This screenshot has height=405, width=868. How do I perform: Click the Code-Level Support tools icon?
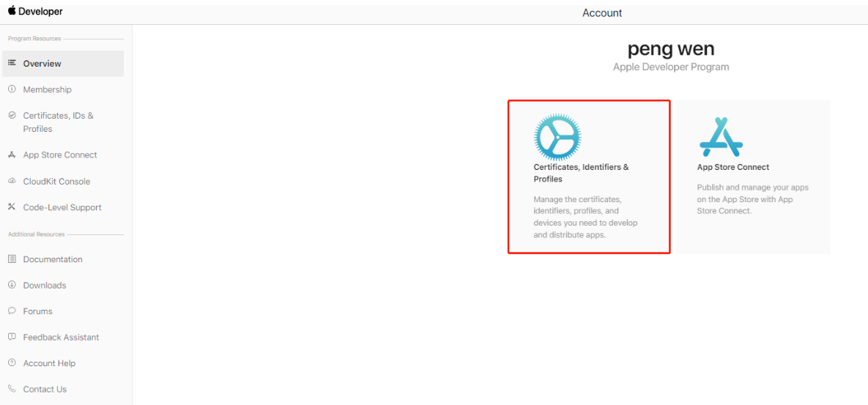[x=12, y=207]
